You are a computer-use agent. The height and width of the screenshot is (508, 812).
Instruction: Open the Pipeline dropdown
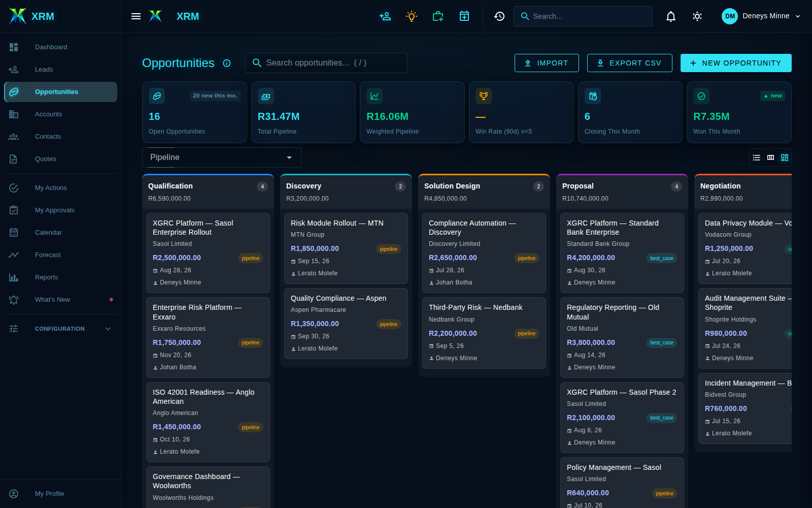click(x=222, y=157)
